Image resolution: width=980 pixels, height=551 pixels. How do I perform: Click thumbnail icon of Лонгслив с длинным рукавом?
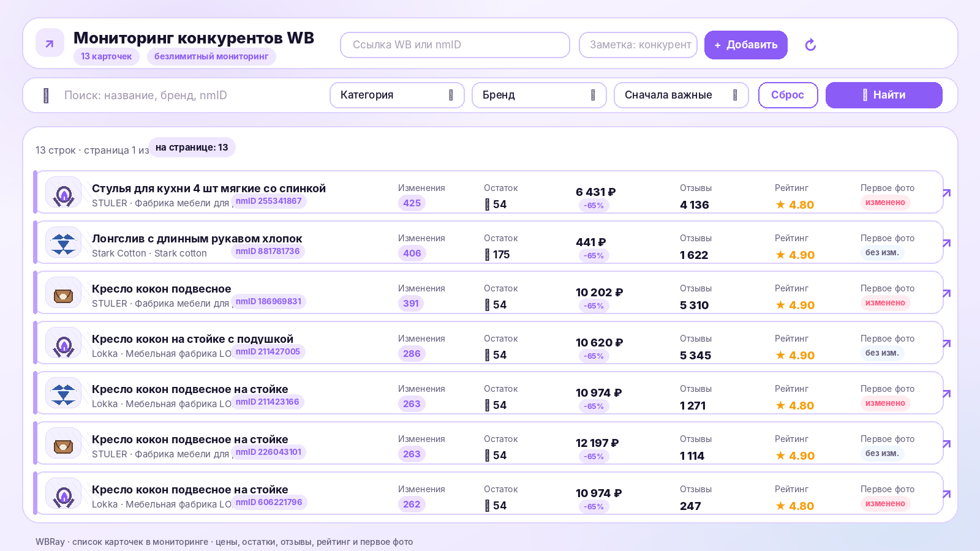[x=64, y=242]
